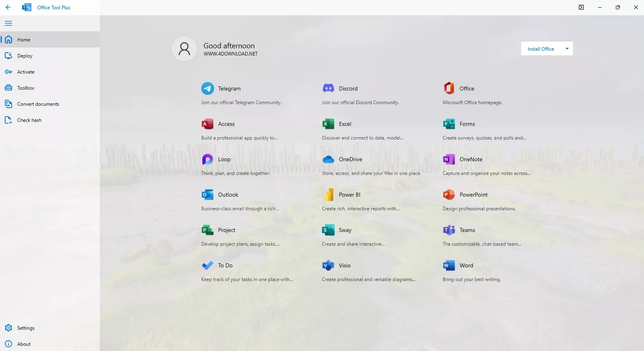Click the Project app icon
Image resolution: width=644 pixels, height=351 pixels.
208,230
